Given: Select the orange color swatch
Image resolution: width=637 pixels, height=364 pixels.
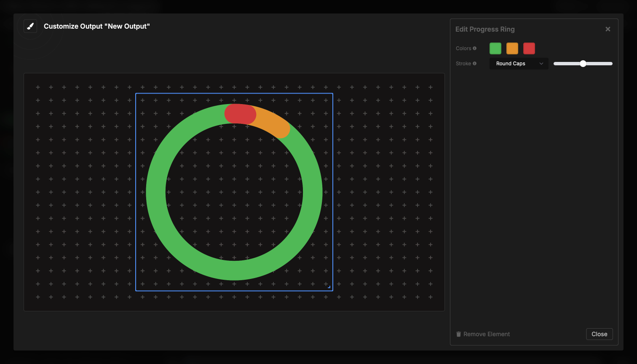Looking at the screenshot, I should click(x=512, y=48).
